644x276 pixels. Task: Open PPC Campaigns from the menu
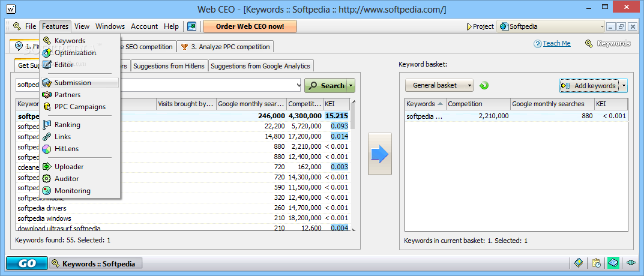(x=80, y=107)
